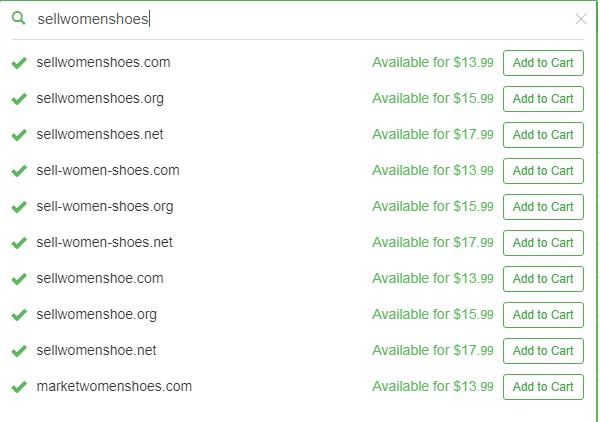The width and height of the screenshot is (600, 422).
Task: Add sellwomenshoe.com to cart
Action: click(543, 279)
